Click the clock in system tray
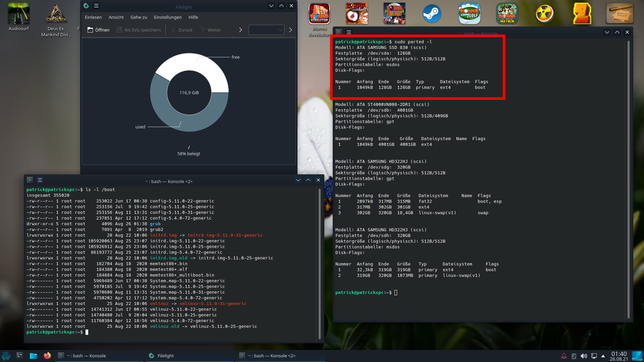The height and width of the screenshot is (362, 644). 619,356
